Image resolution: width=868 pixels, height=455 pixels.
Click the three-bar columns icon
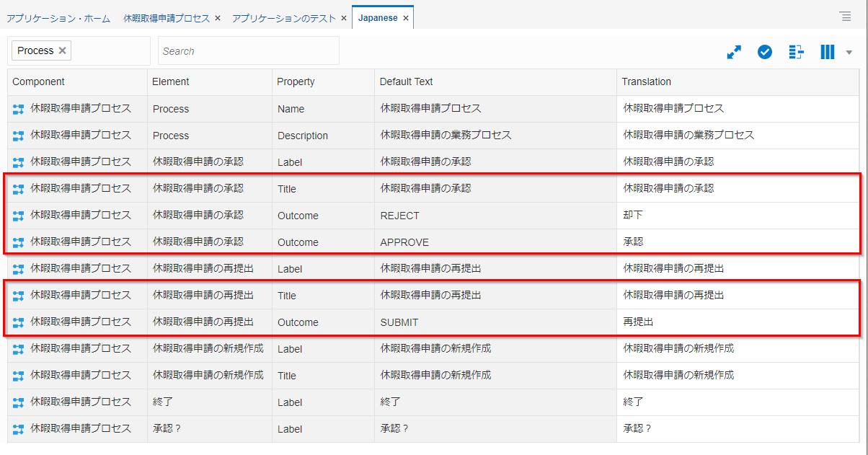point(827,52)
